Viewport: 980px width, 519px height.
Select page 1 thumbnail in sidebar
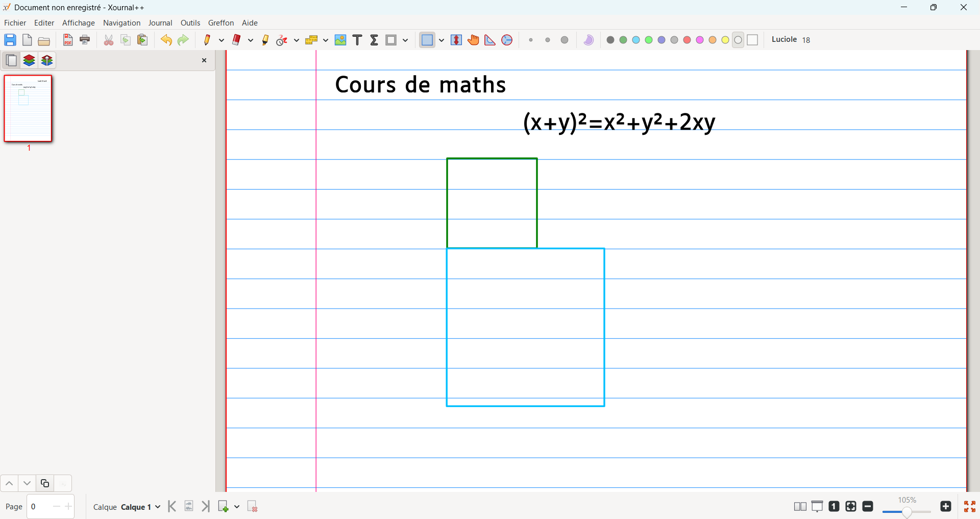[x=29, y=108]
